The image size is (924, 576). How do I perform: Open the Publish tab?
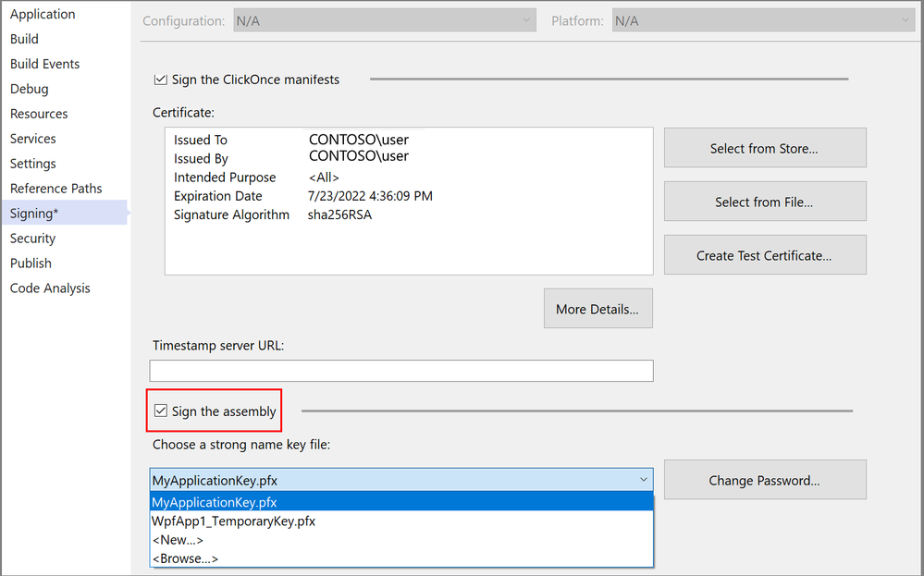pyautogui.click(x=31, y=263)
